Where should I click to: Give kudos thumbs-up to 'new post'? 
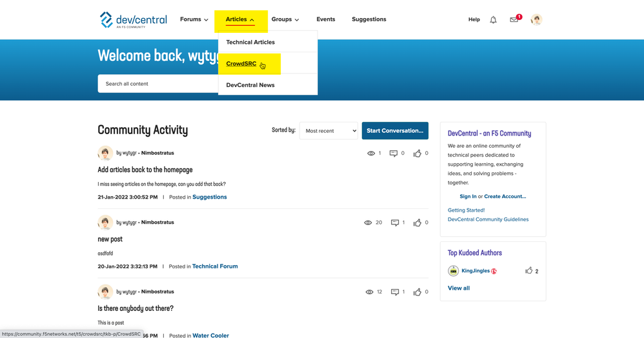point(418,223)
